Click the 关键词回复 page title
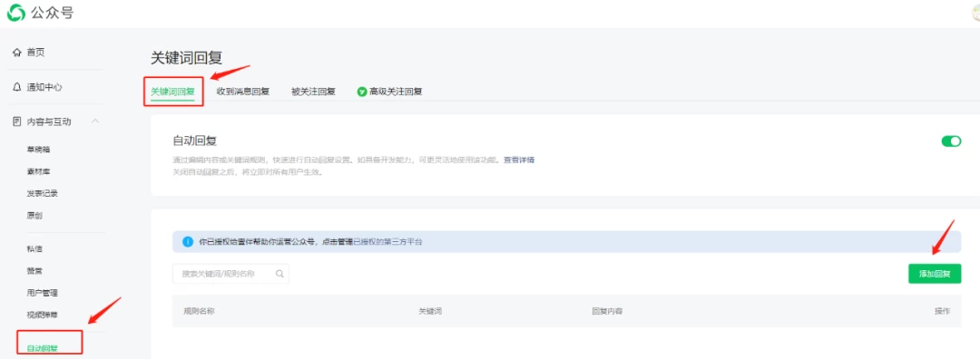 (187, 58)
